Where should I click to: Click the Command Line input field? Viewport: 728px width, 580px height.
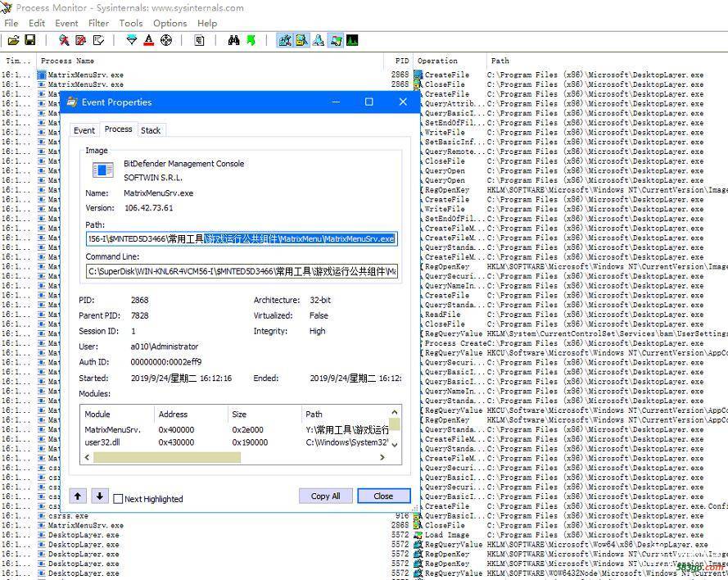point(242,271)
